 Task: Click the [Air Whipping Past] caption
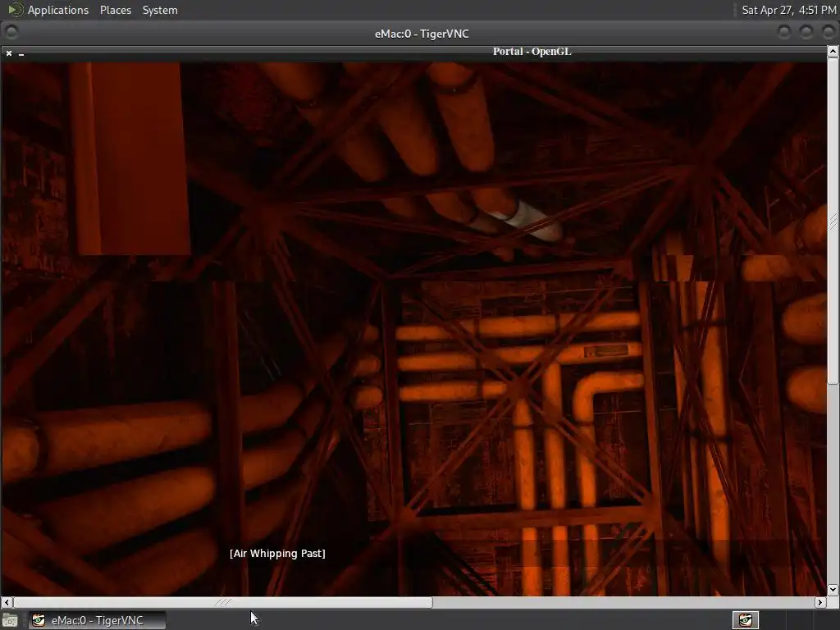point(277,554)
